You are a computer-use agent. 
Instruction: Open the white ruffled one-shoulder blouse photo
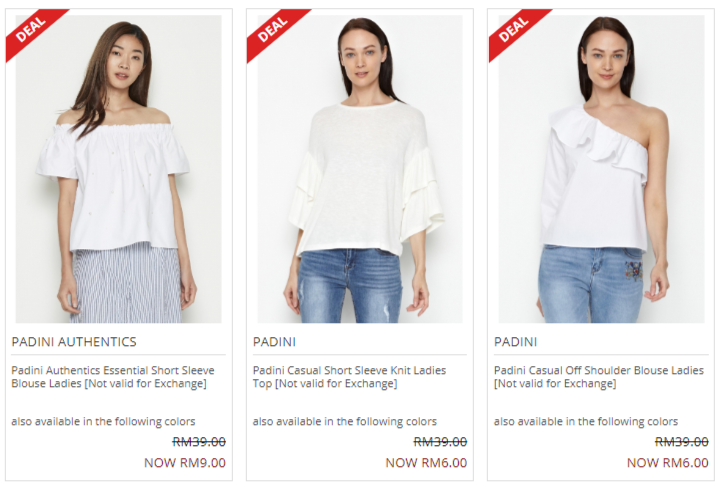[x=601, y=169]
